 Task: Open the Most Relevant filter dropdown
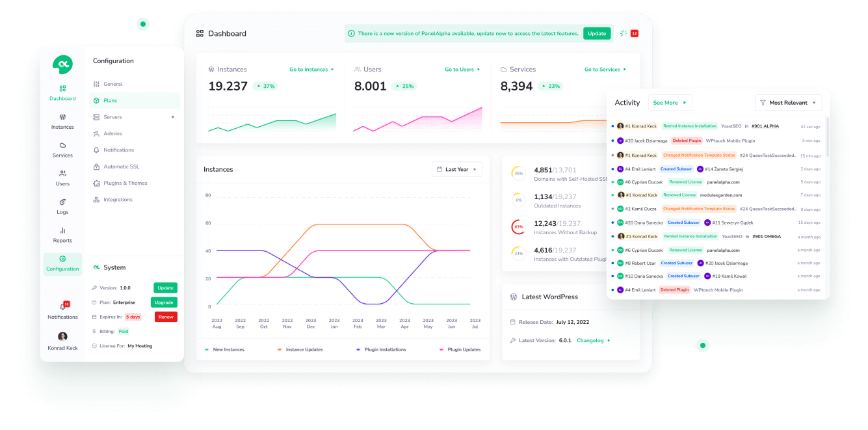pos(788,102)
